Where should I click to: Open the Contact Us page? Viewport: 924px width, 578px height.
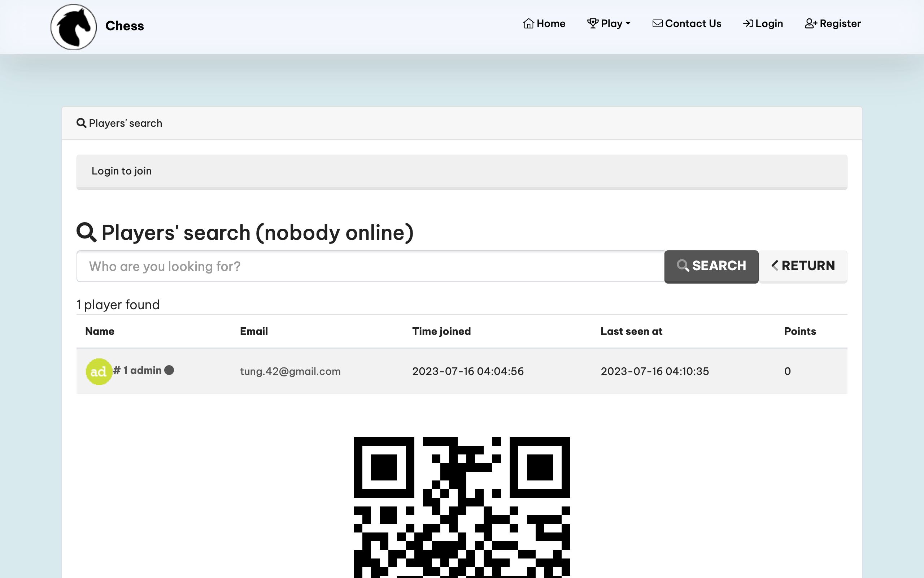point(687,24)
